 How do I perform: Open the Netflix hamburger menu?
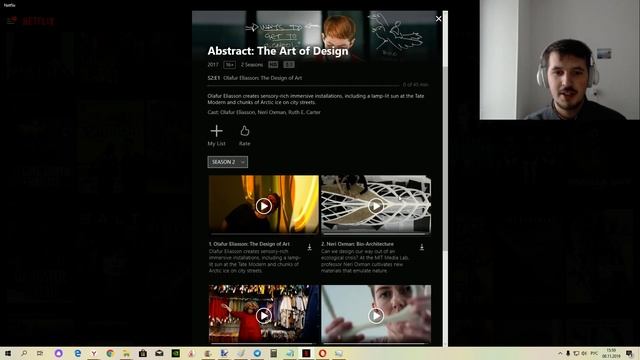(x=11, y=20)
